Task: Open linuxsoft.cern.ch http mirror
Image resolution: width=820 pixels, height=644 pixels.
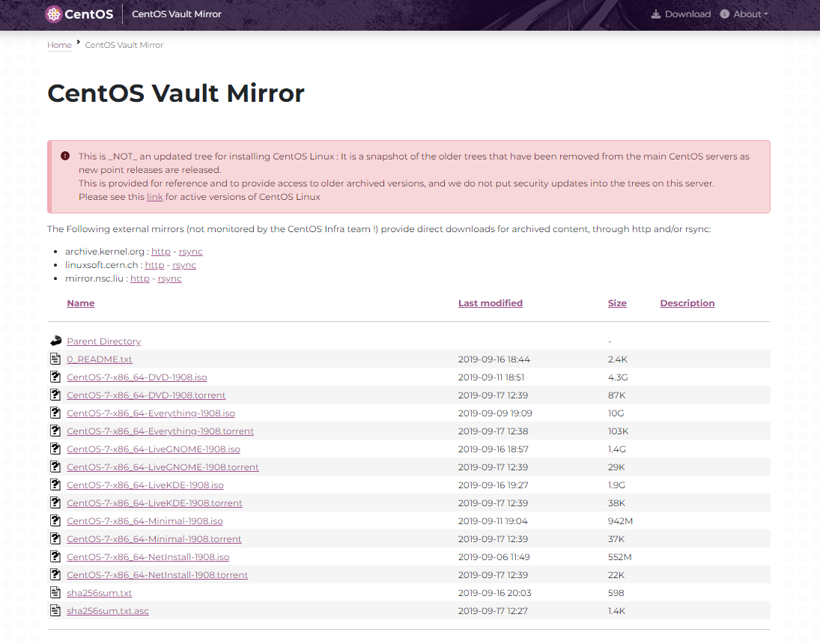Action: [x=154, y=265]
